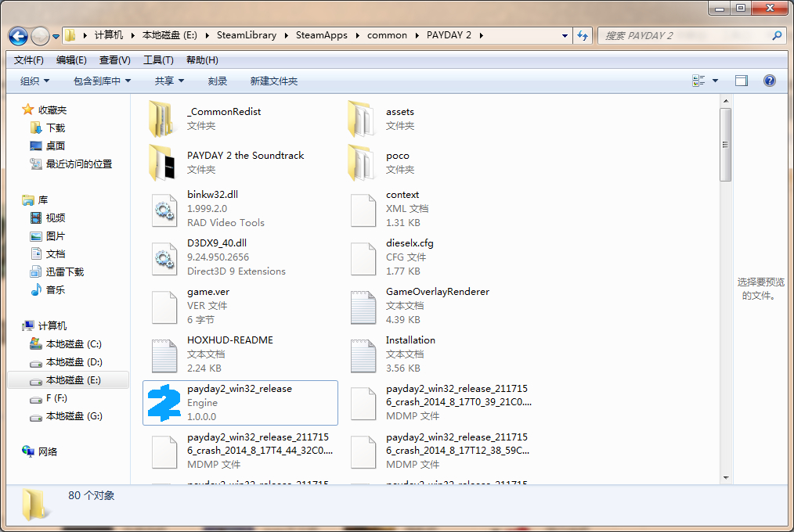Viewport: 794px width, 532px height.
Task: Select the assets folder icon
Action: (x=362, y=119)
